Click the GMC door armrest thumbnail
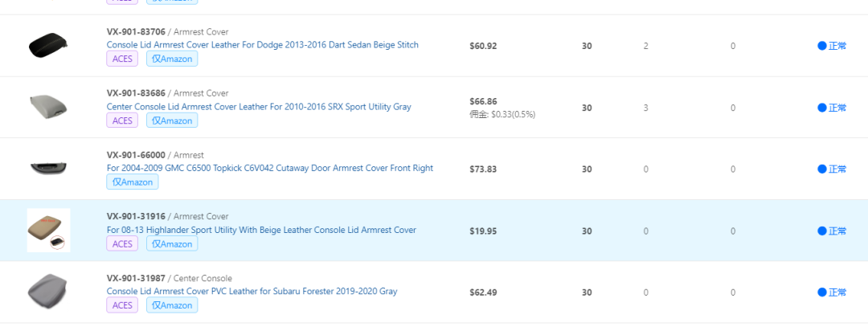Image resolution: width=868 pixels, height=331 pixels. tap(48, 168)
